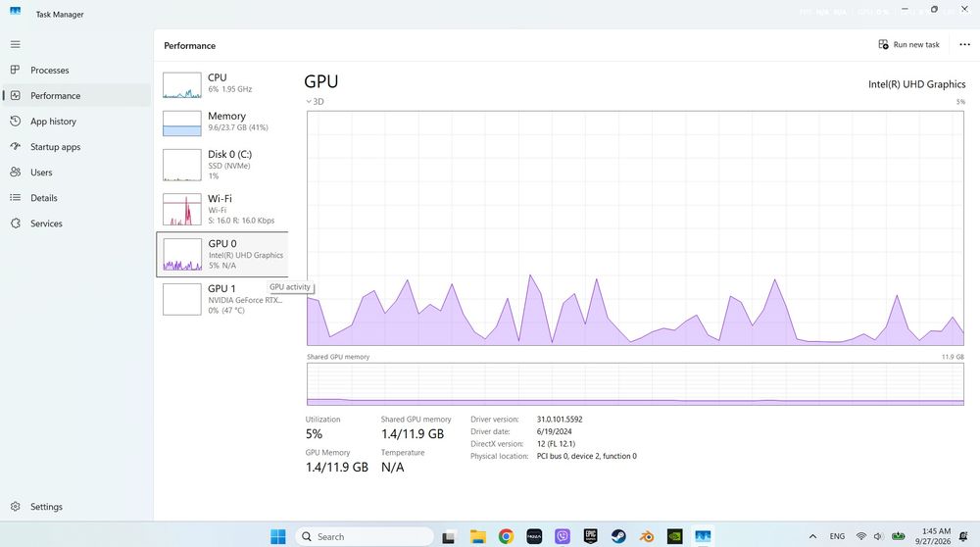980x547 pixels.
Task: Select the Memory performance item
Action: 221,123
